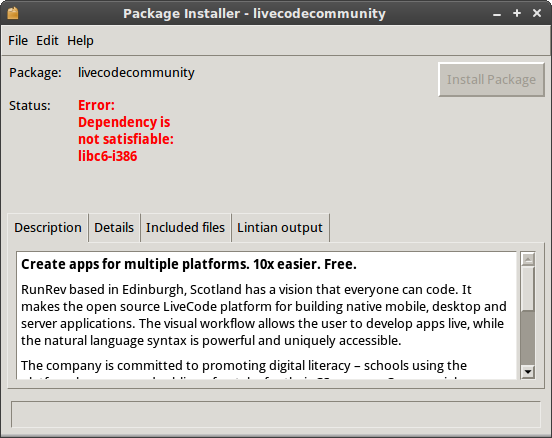Switch to the Details tab
The height and width of the screenshot is (438, 552).
[x=114, y=227]
